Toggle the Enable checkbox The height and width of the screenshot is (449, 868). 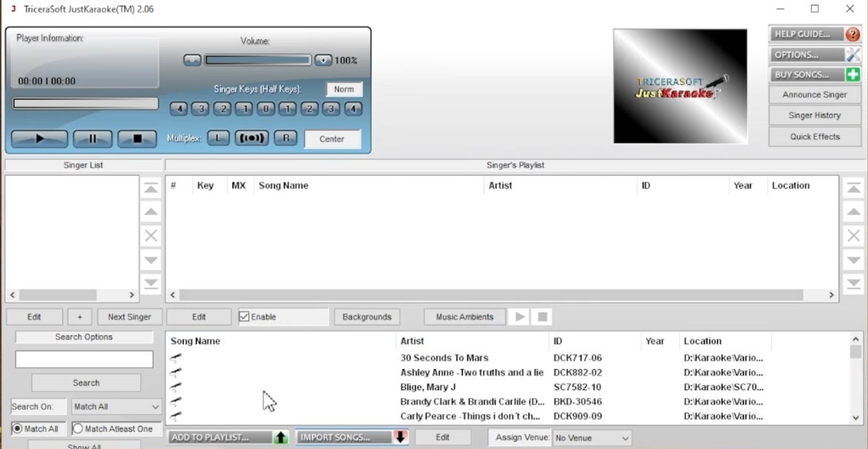pos(244,317)
